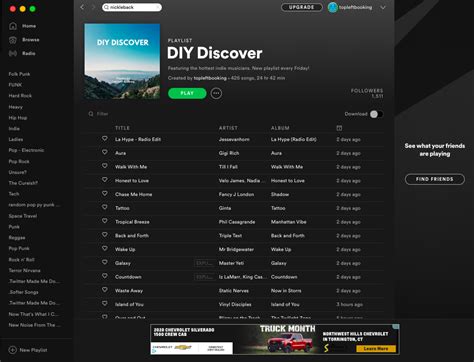Select the Island of You track title
Screen dimensions: 474x362
point(129,304)
